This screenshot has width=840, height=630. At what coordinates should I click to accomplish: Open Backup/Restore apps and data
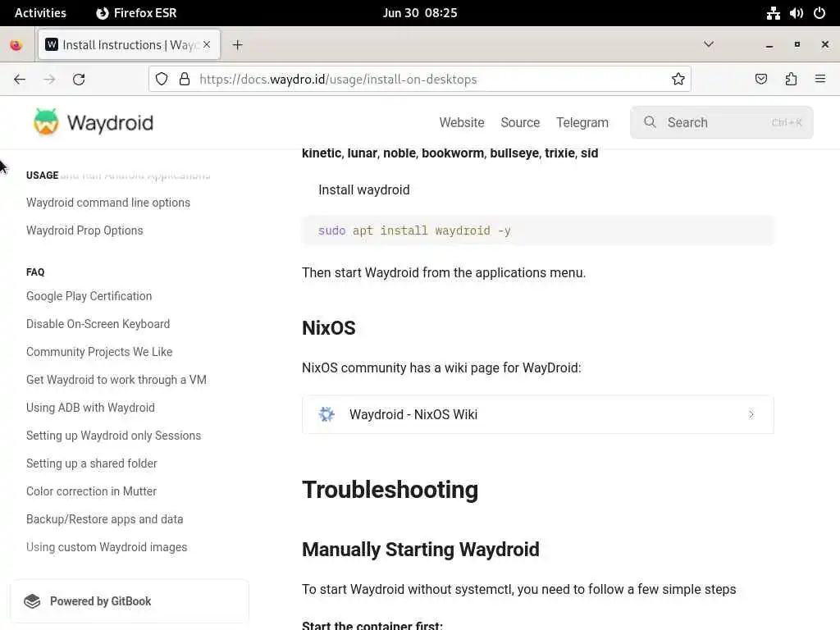[104, 519]
